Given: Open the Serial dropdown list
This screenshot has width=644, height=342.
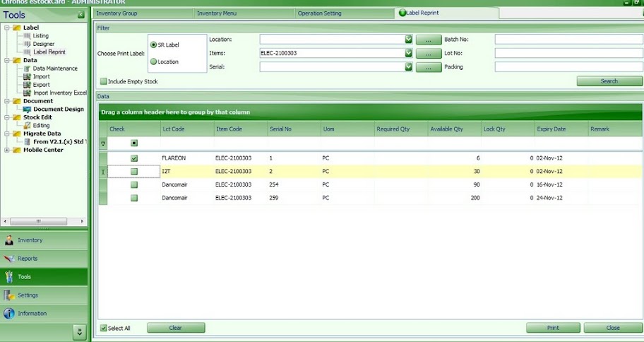Looking at the screenshot, I should click(x=408, y=66).
